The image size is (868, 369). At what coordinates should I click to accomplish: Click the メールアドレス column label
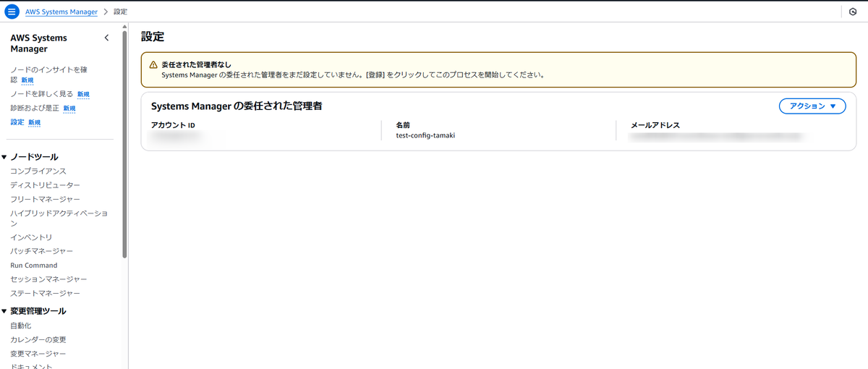[655, 125]
